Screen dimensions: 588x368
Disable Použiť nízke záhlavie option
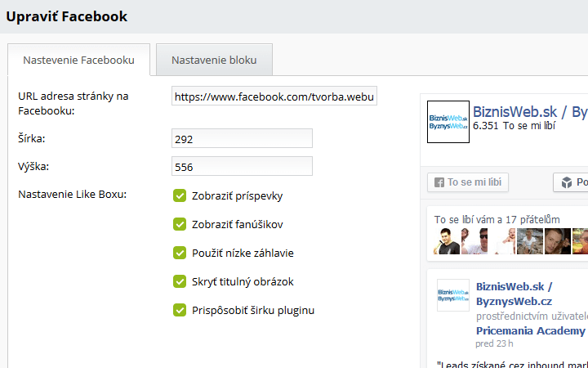[180, 253]
